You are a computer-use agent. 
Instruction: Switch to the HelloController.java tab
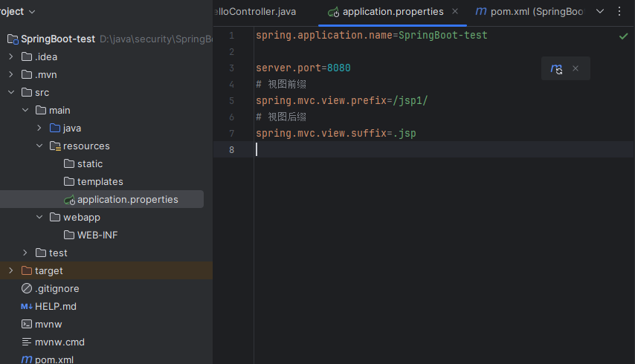click(x=255, y=12)
